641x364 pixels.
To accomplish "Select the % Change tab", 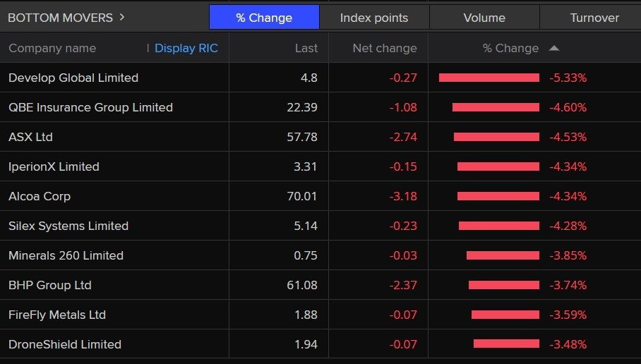I will tap(264, 18).
